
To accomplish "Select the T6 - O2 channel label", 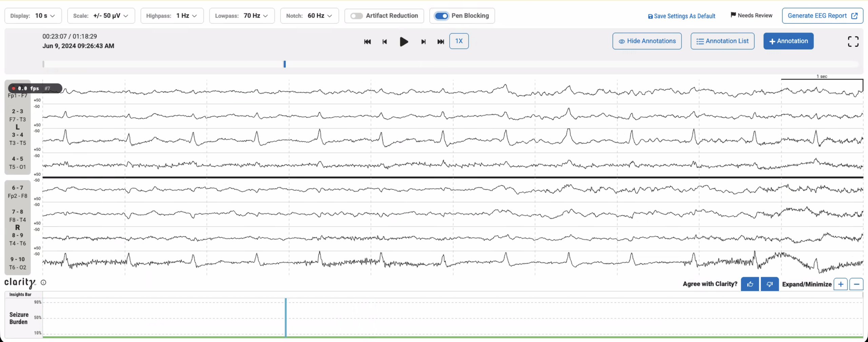I will pyautogui.click(x=18, y=267).
